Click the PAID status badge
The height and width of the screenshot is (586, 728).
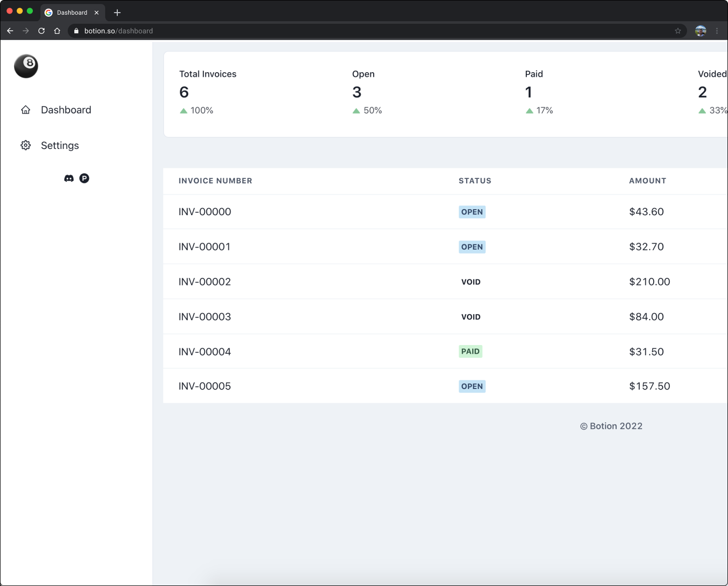pyautogui.click(x=470, y=352)
